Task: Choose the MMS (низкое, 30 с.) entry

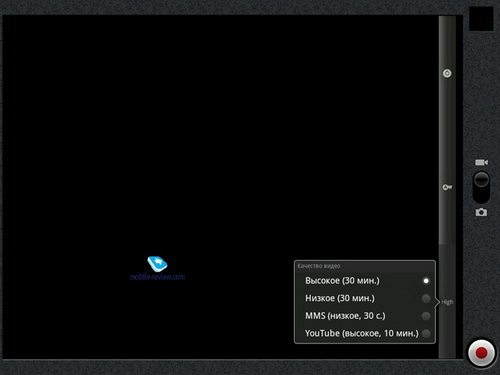Action: click(365, 316)
